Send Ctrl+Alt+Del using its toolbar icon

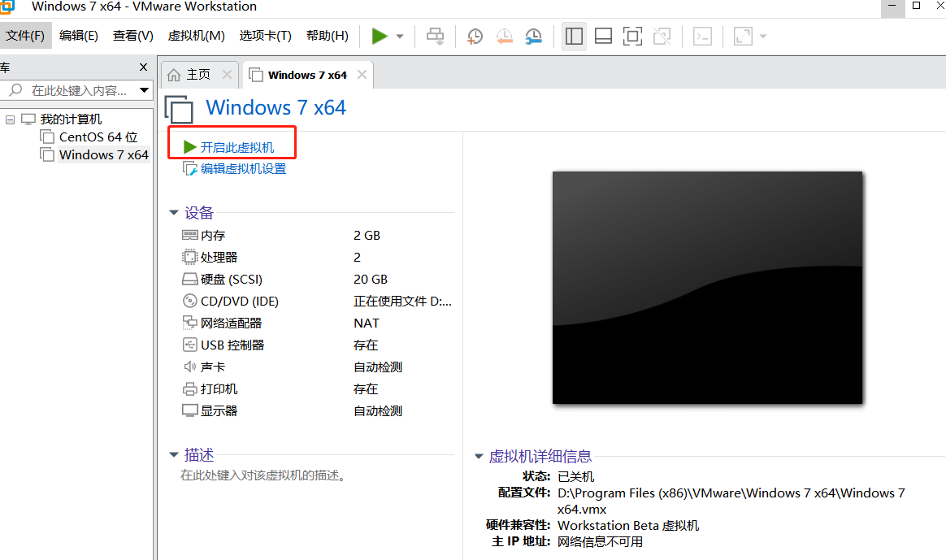click(x=435, y=36)
